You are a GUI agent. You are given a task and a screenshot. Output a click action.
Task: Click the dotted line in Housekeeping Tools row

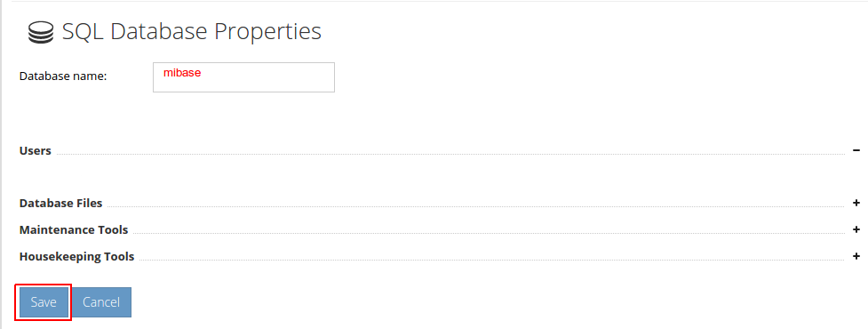[x=492, y=261]
